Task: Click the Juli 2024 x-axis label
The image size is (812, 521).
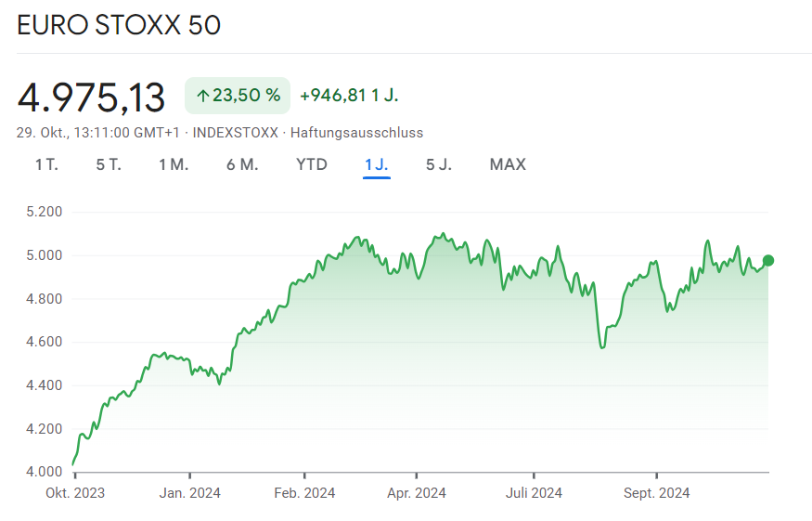Action: [x=534, y=493]
